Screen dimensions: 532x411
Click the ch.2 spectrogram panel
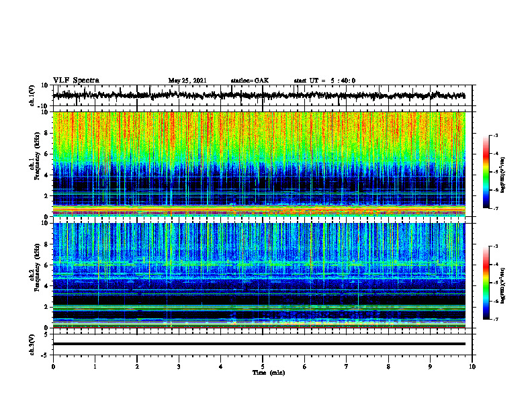(x=259, y=275)
